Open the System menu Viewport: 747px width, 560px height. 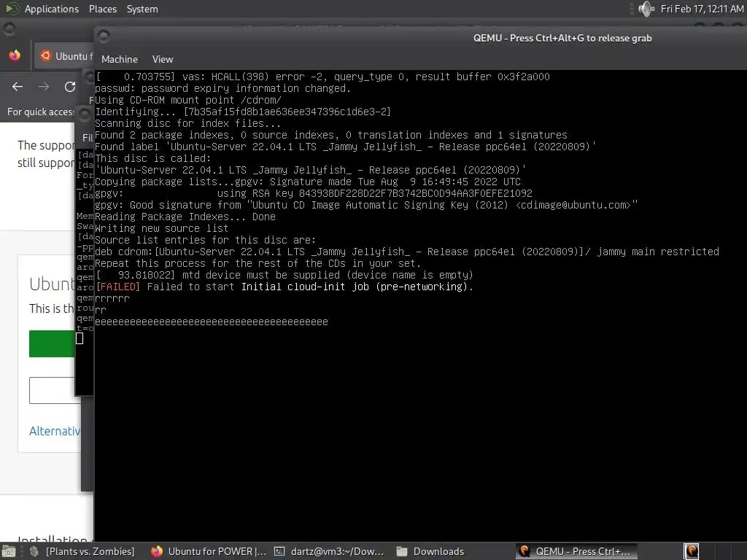pos(142,9)
